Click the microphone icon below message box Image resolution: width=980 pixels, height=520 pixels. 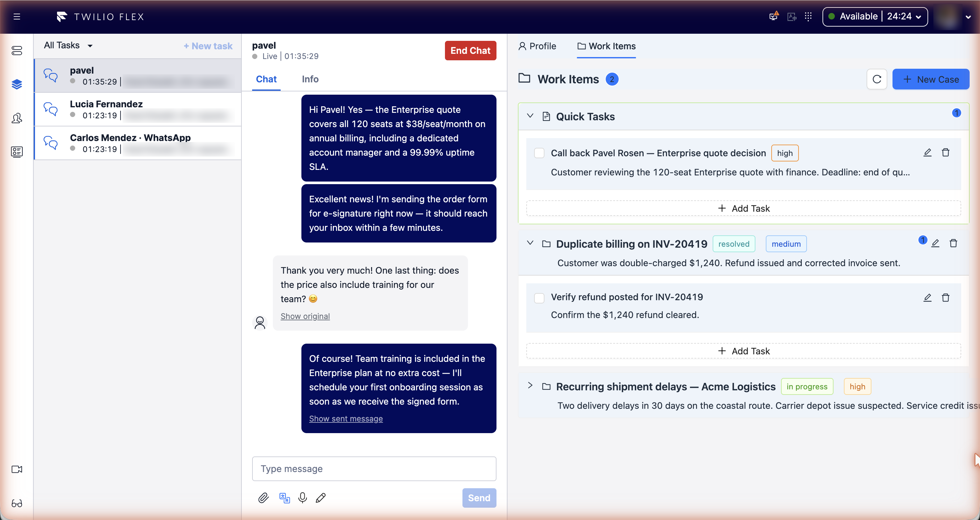point(303,498)
